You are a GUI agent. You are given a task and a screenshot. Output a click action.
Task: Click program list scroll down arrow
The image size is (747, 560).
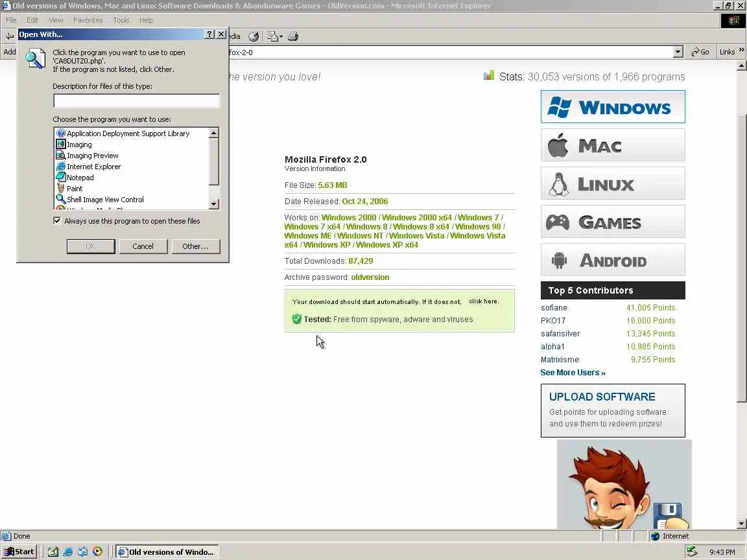click(214, 204)
